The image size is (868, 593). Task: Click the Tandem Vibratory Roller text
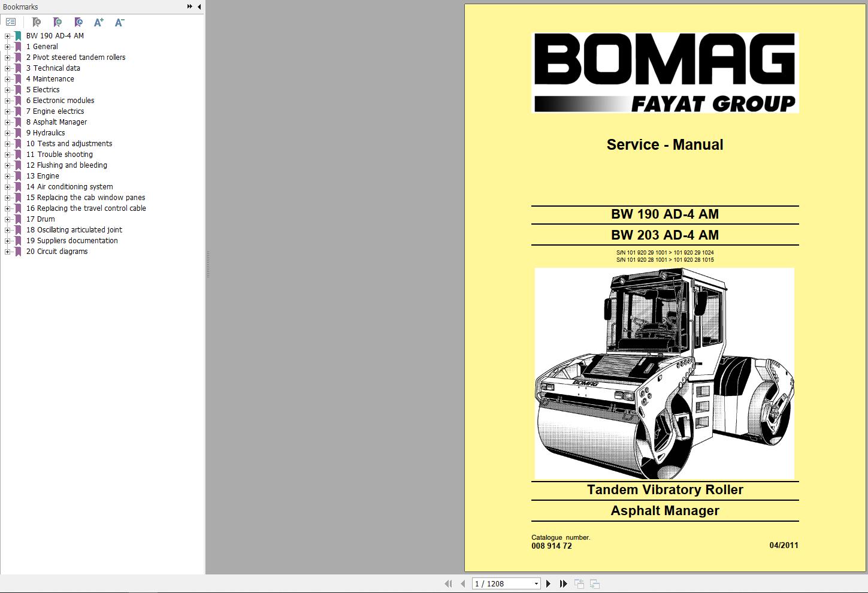(665, 489)
